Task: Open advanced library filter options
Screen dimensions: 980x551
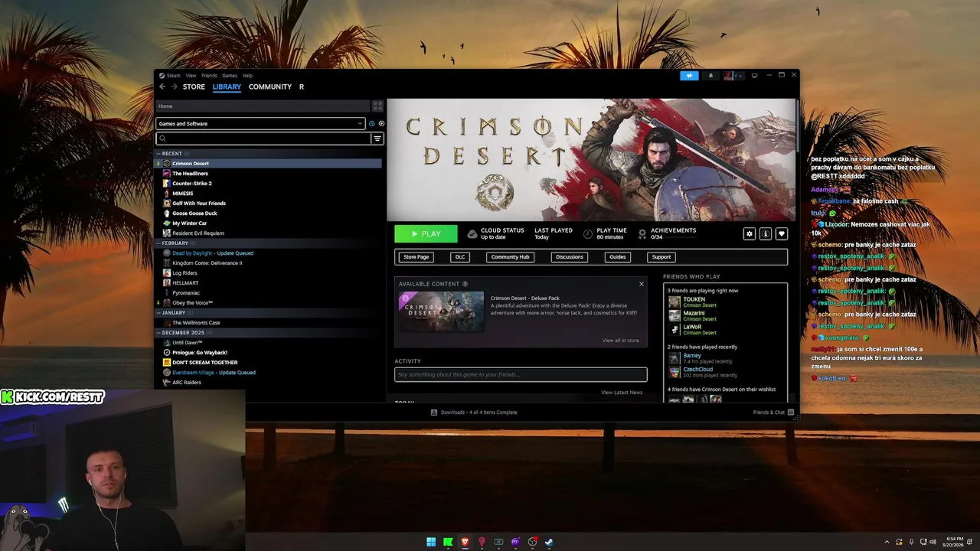Action: [x=377, y=139]
